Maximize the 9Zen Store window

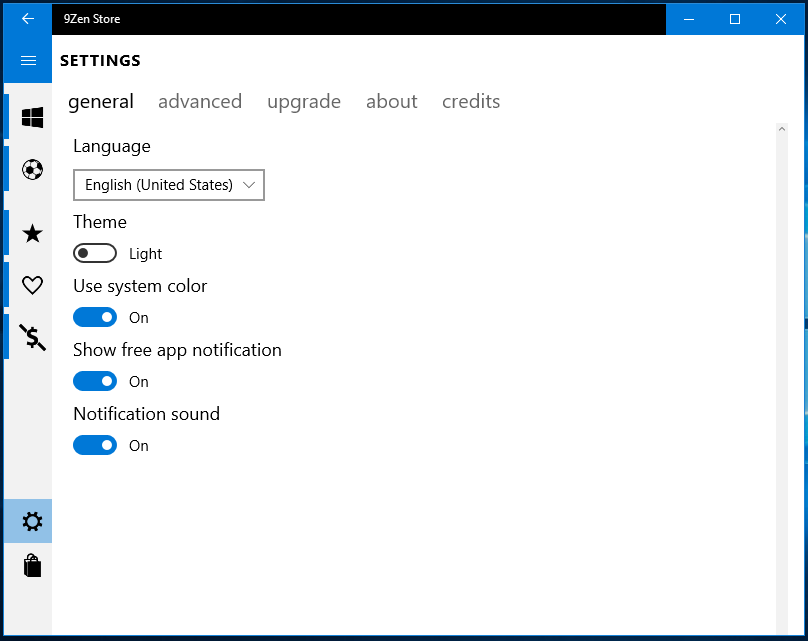coord(735,20)
